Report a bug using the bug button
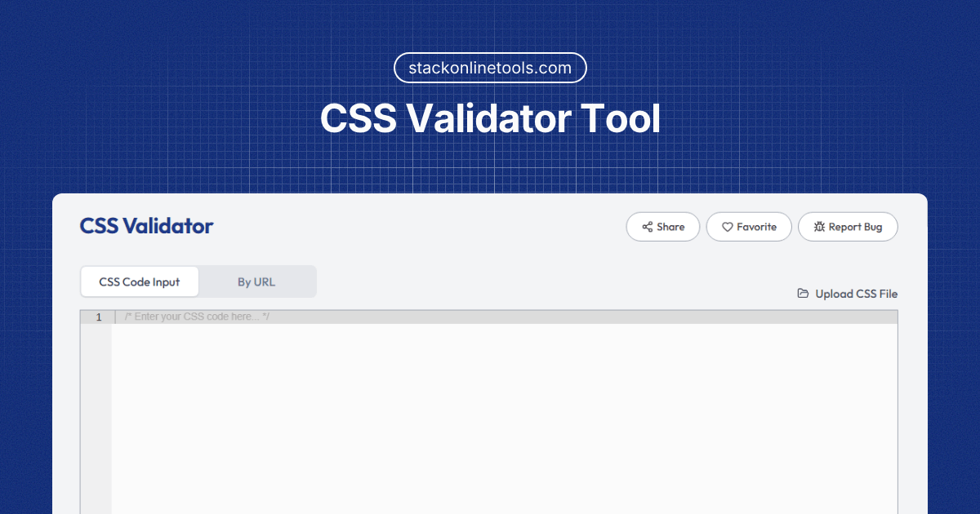This screenshot has width=980, height=514. 848,226
